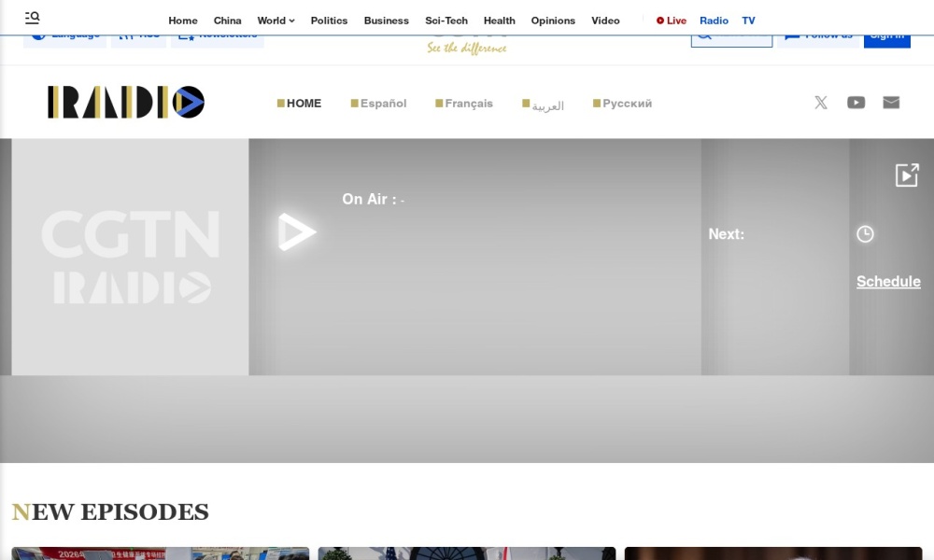Image resolution: width=934 pixels, height=560 pixels.
Task: Click the clock icon above Schedule
Action: coord(865,234)
